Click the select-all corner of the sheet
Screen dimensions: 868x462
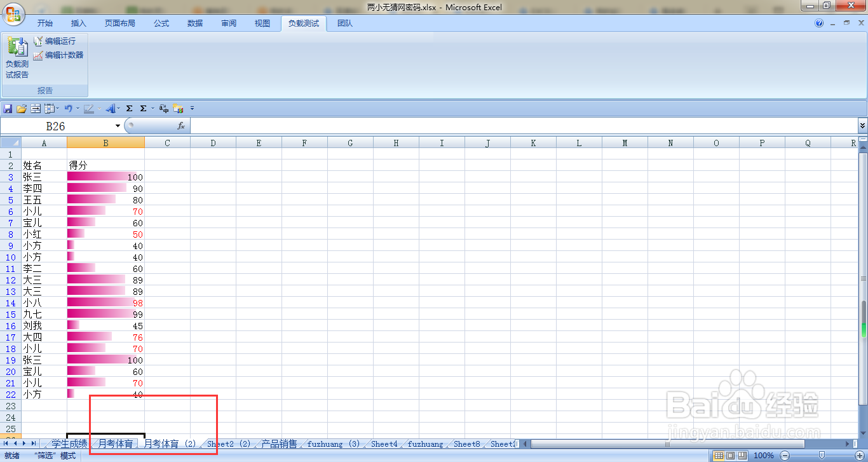pos(11,143)
